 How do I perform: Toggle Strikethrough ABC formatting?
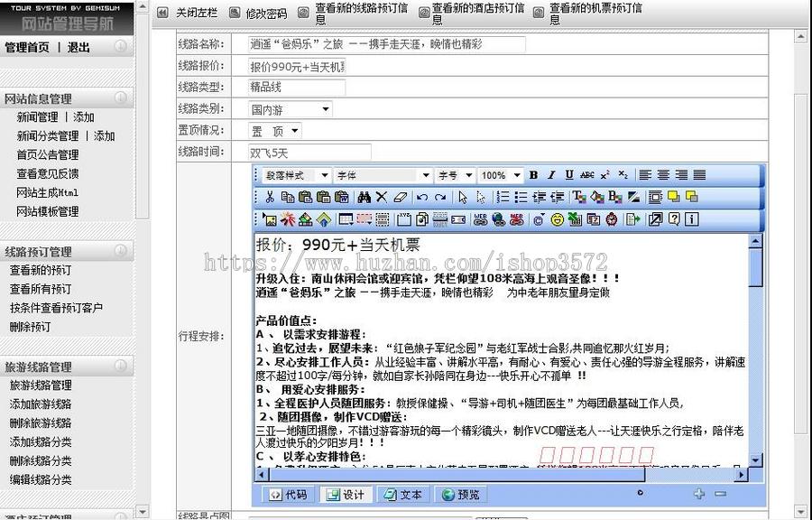587,175
